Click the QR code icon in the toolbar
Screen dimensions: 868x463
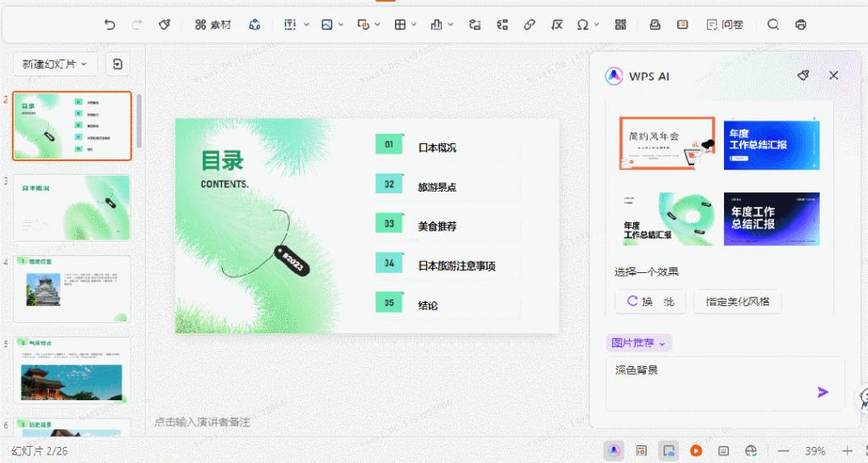coord(620,25)
